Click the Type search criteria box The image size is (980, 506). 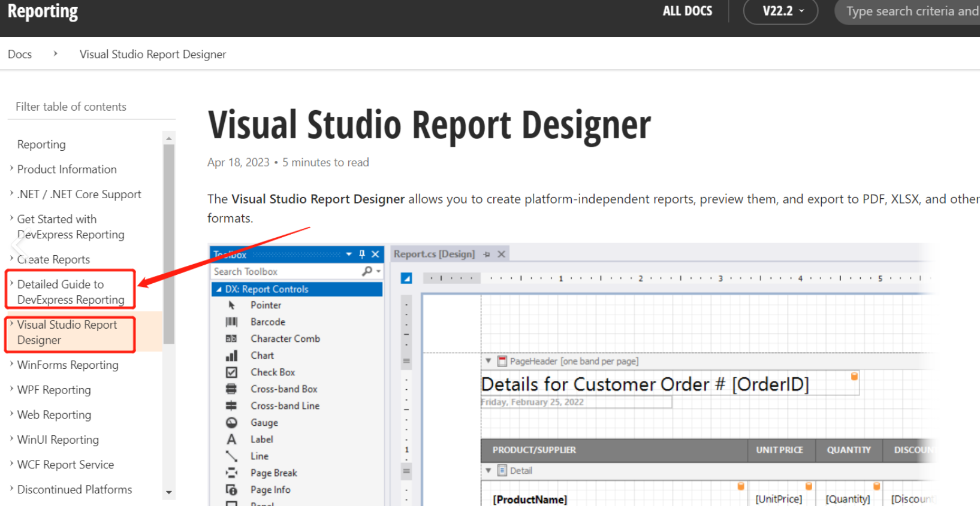coord(907,11)
